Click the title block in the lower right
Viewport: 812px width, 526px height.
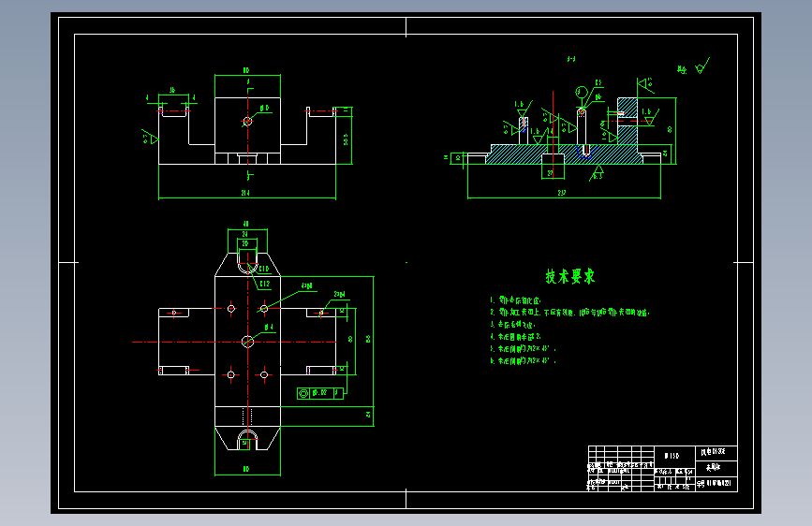[662, 469]
